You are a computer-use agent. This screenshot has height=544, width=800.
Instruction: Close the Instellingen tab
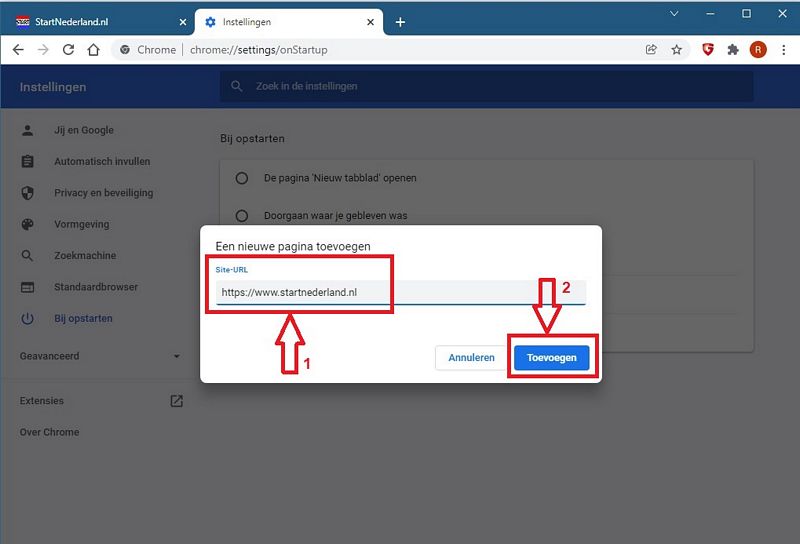[370, 22]
